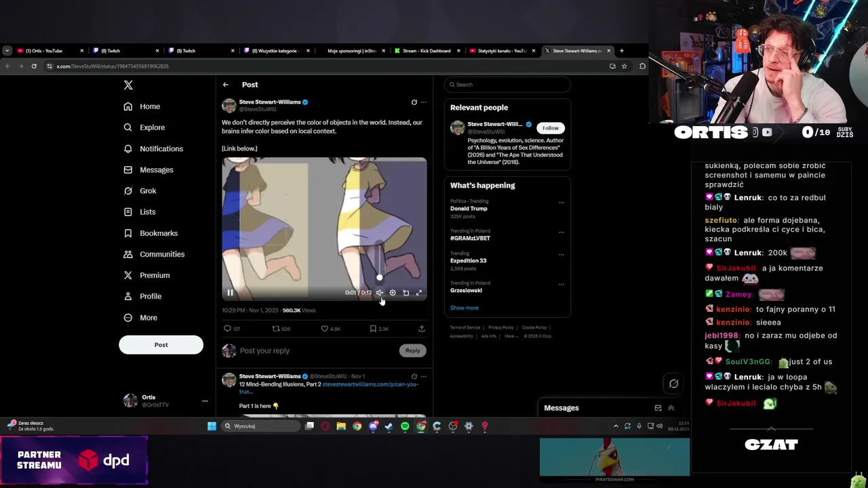Open the More menu in the sidebar
The width and height of the screenshot is (868, 488).
140,317
